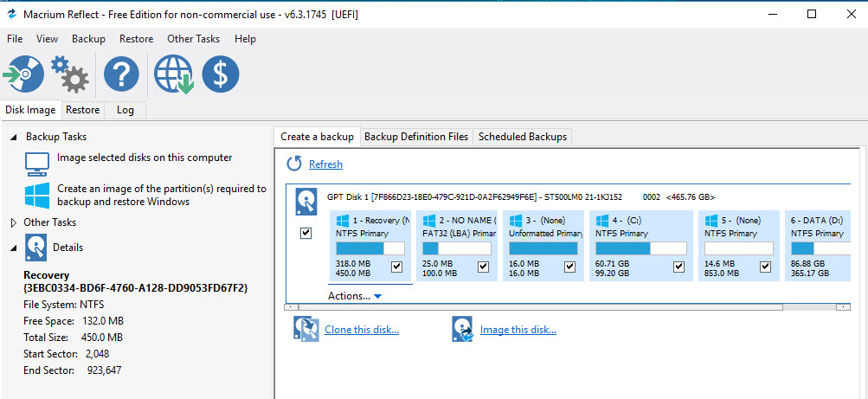868x399 pixels.
Task: Click the Free Space 132.0 MB value
Action: (x=104, y=321)
